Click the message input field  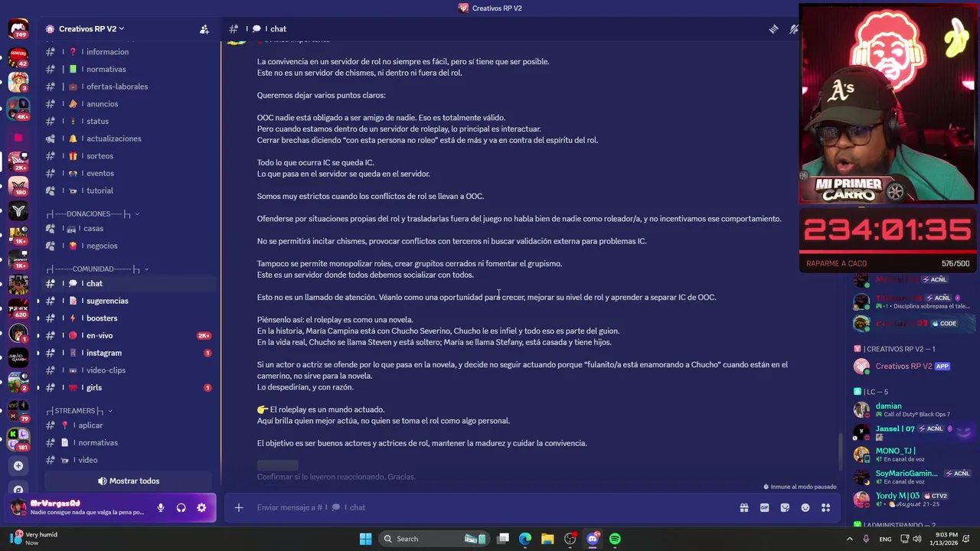[490, 507]
